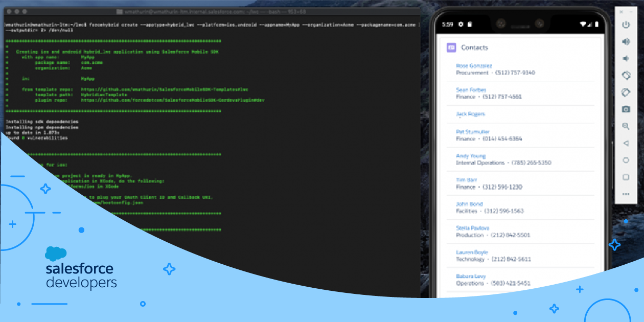The height and width of the screenshot is (322, 644).
Task: Open contact Sean Forbes
Action: pos(471,90)
